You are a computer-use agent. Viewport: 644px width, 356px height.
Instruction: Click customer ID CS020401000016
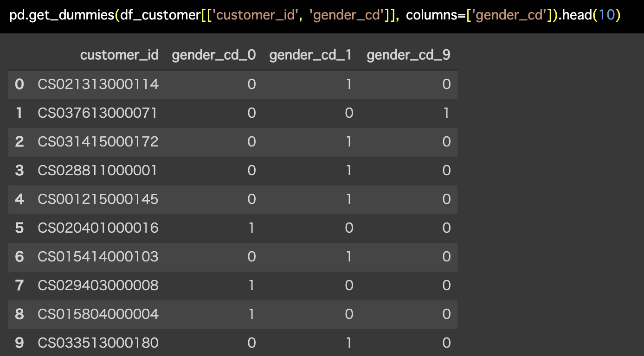click(x=98, y=228)
